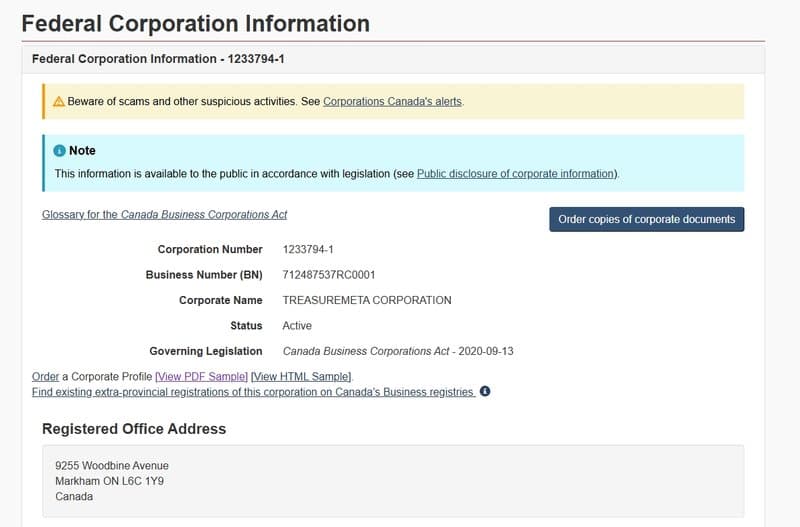Select status value Active

click(297, 325)
